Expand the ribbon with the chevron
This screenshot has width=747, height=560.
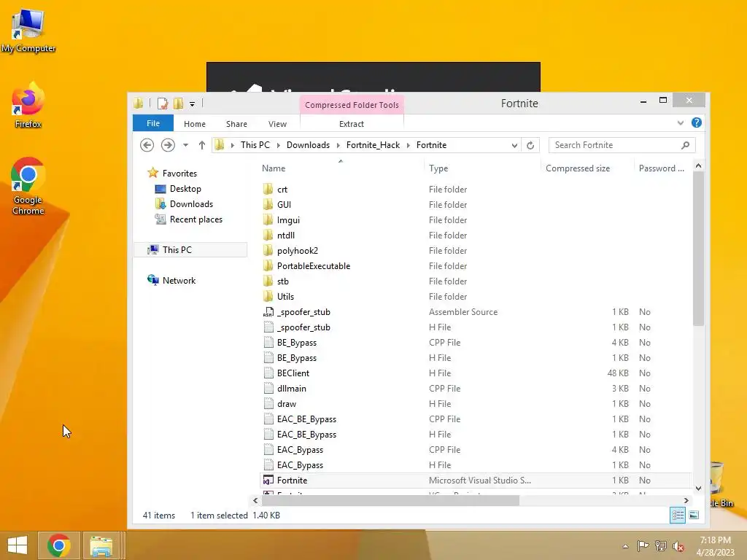click(x=681, y=122)
